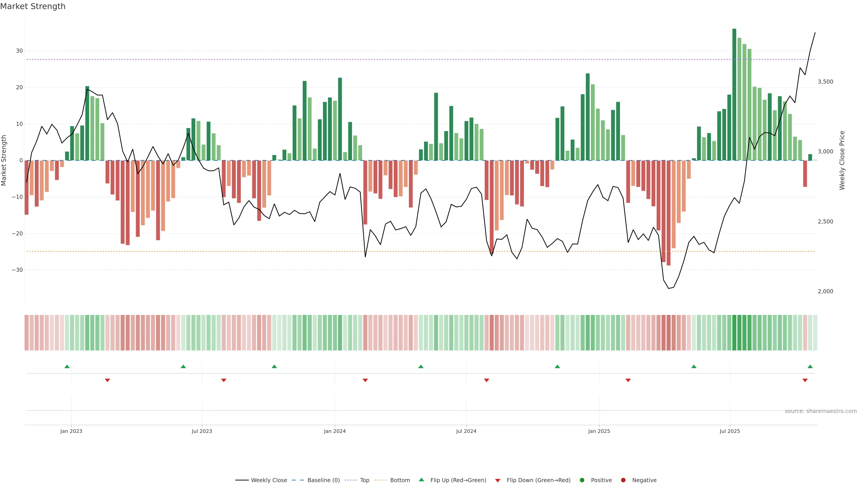Screen dimensions: 868x488
Task: Click the source: sharemaestro.com text
Action: click(x=821, y=411)
